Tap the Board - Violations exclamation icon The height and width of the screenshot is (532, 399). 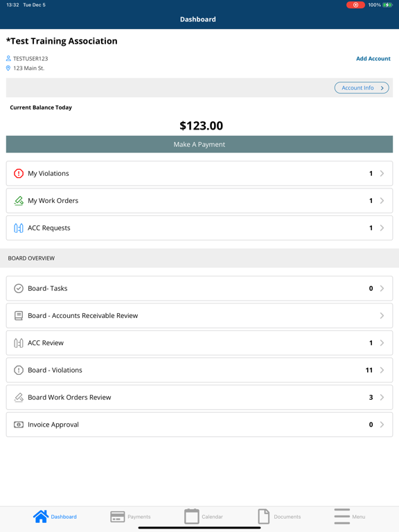click(18, 370)
